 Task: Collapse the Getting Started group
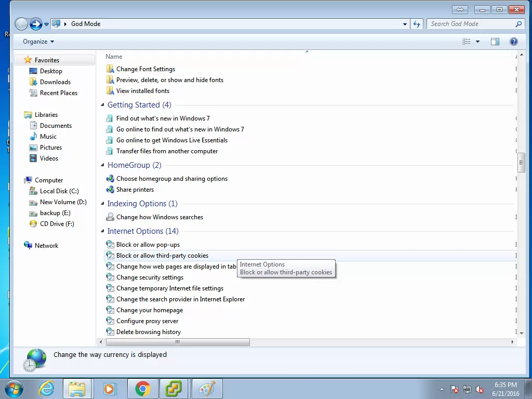coord(102,105)
